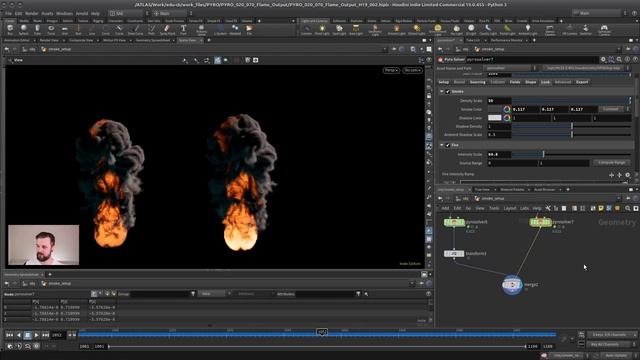Click the play backward button
Screen dimensions: 640x360
[18, 335]
